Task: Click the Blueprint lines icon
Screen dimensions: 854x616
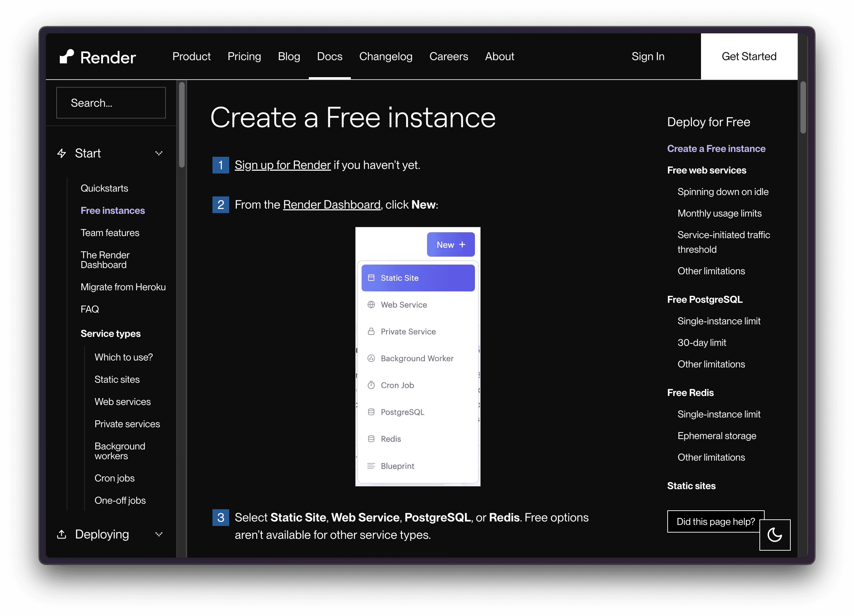Action: 371,466
